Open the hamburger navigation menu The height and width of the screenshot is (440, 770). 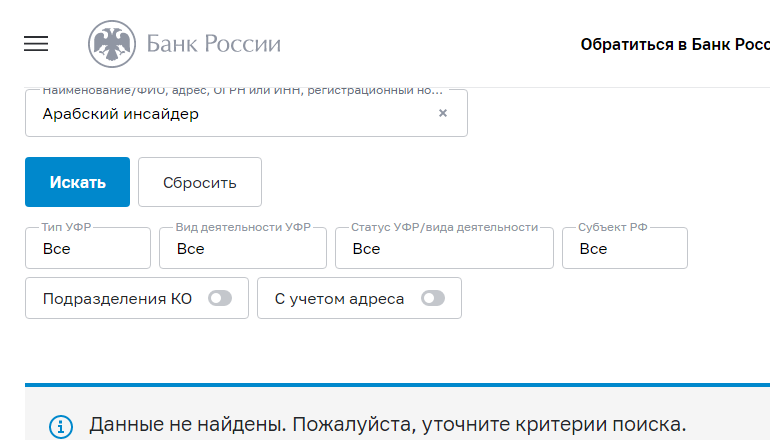click(x=36, y=44)
